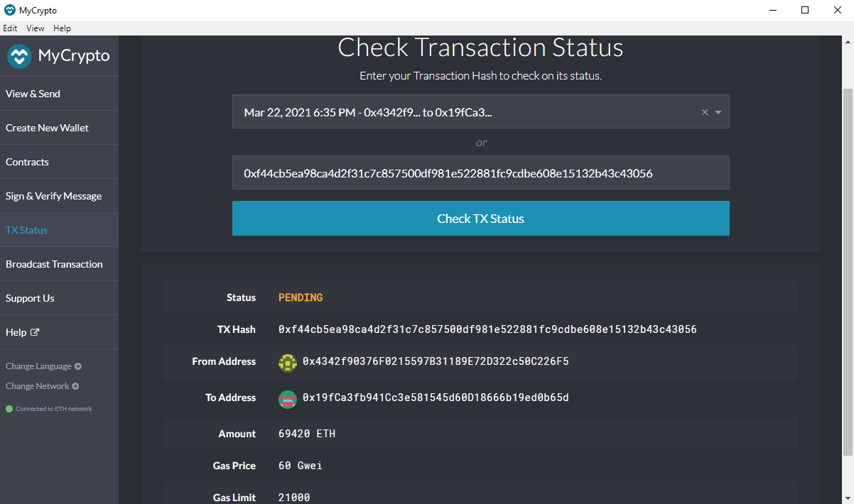Go to View & Send
Viewport: 854px width, 504px height.
pyautogui.click(x=59, y=94)
